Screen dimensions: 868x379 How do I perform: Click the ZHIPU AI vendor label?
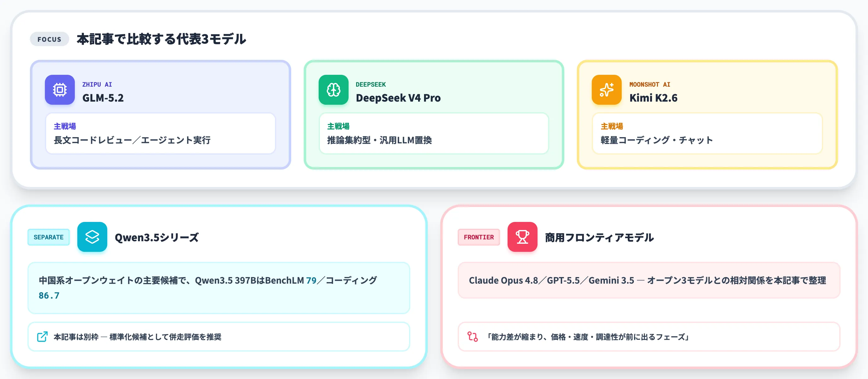tap(97, 84)
